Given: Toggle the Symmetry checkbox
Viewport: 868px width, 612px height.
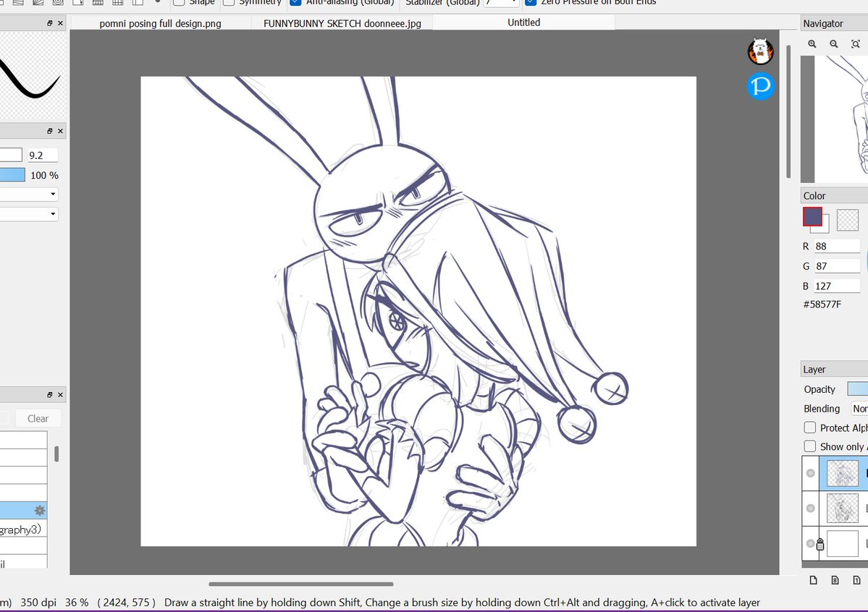Looking at the screenshot, I should point(229,2).
